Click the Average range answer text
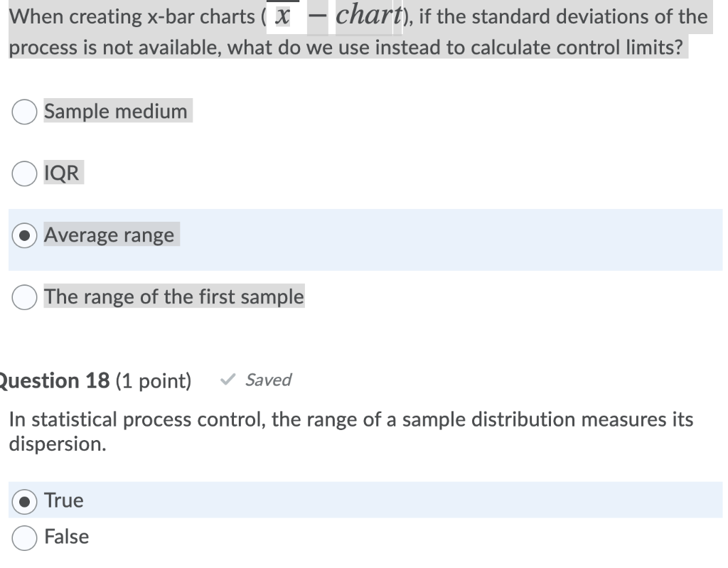The width and height of the screenshot is (728, 568). pos(109,235)
